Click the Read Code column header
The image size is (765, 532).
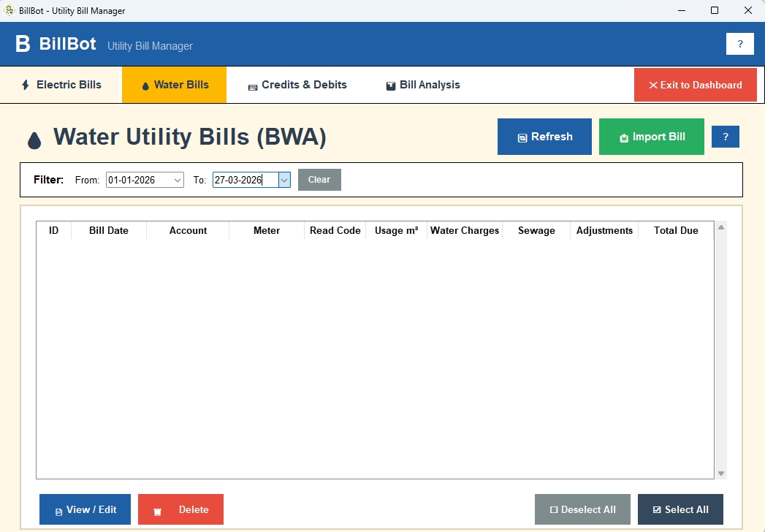click(x=335, y=230)
